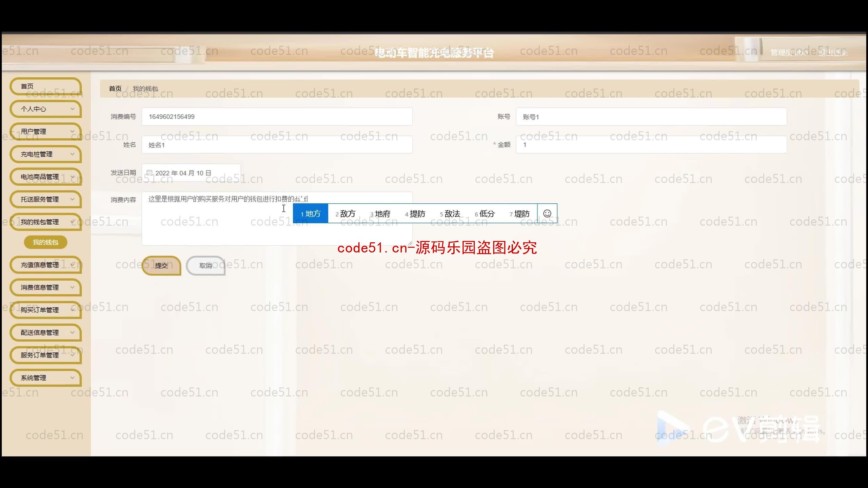Expand the 购买订单管理 sidebar menu
This screenshot has height=488, width=868.
[x=46, y=310]
